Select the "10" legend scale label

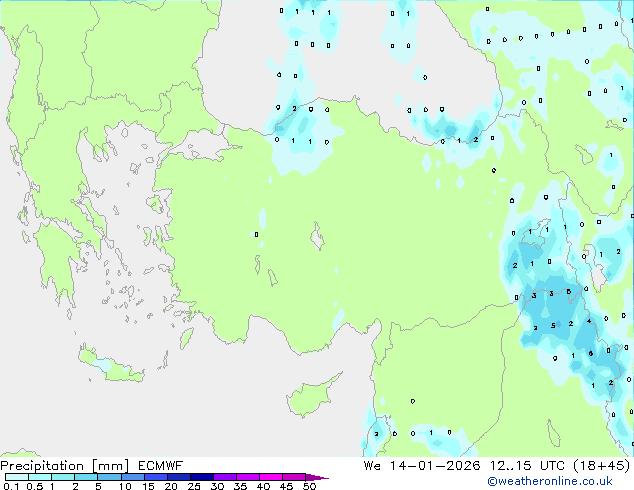[125, 486]
